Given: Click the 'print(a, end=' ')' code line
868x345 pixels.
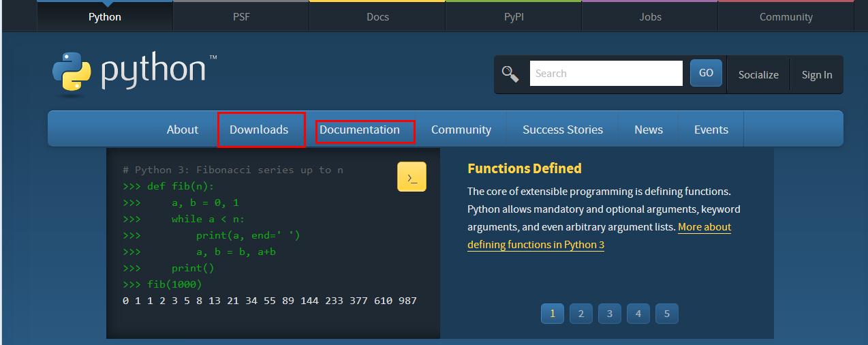Looking at the screenshot, I should (x=211, y=235).
